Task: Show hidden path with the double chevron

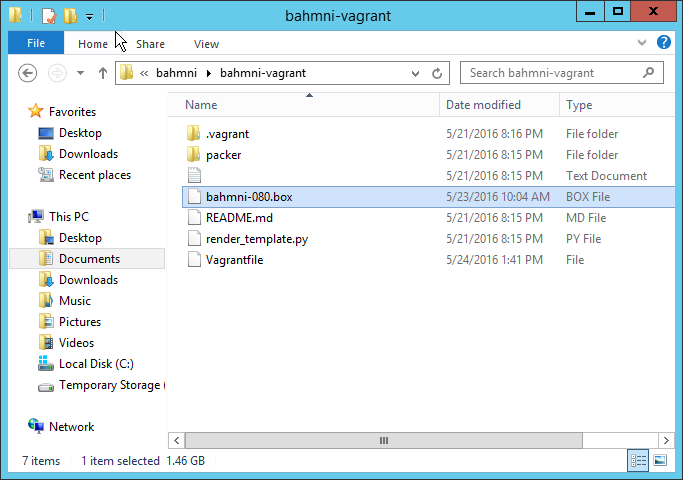Action: (x=144, y=73)
